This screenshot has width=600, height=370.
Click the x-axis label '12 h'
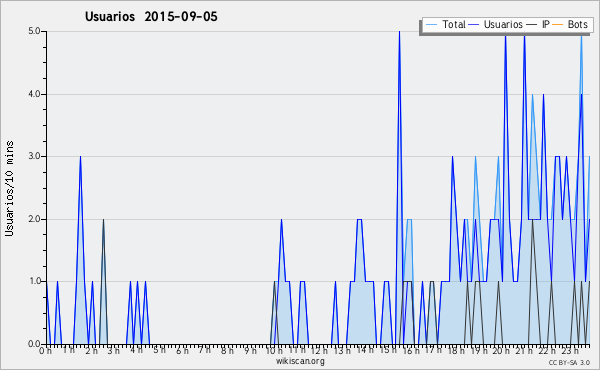point(320,351)
